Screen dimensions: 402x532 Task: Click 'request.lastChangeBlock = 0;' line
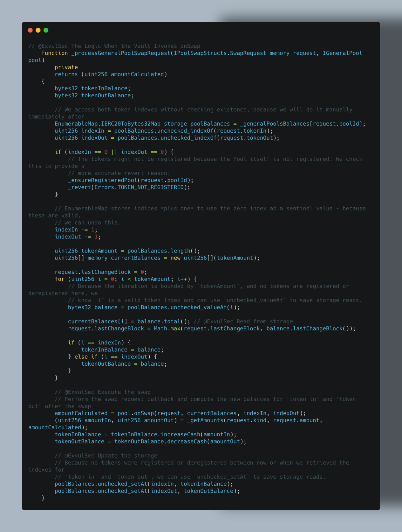pos(101,272)
